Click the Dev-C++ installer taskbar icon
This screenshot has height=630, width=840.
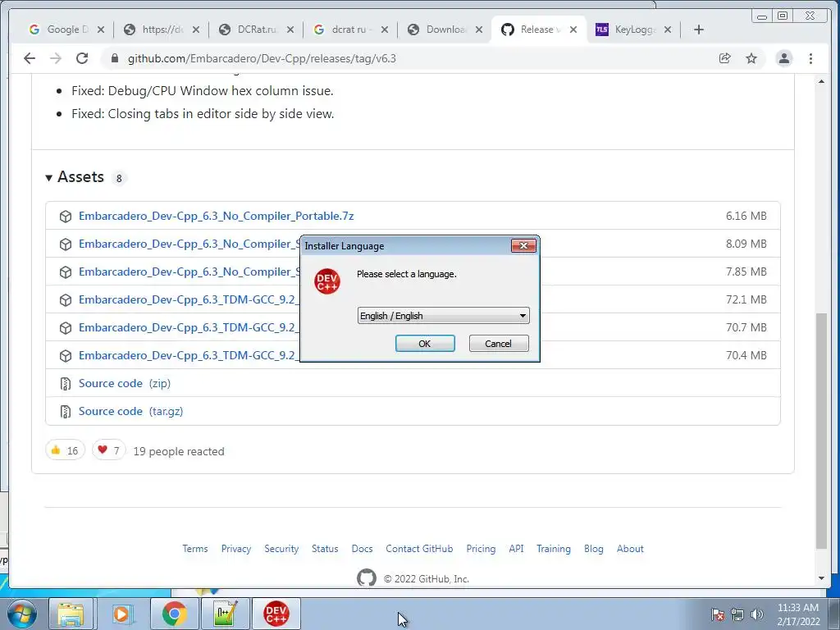(276, 614)
